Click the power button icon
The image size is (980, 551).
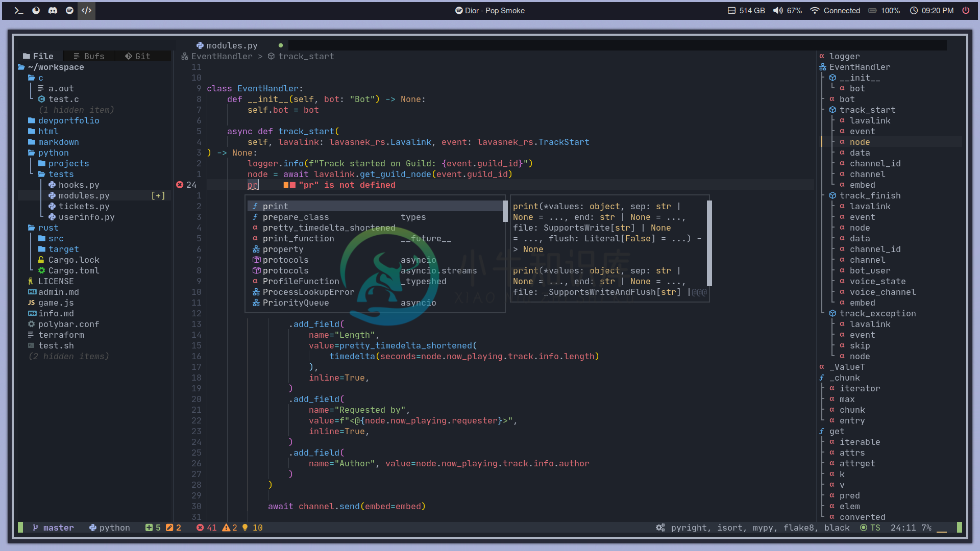966,10
